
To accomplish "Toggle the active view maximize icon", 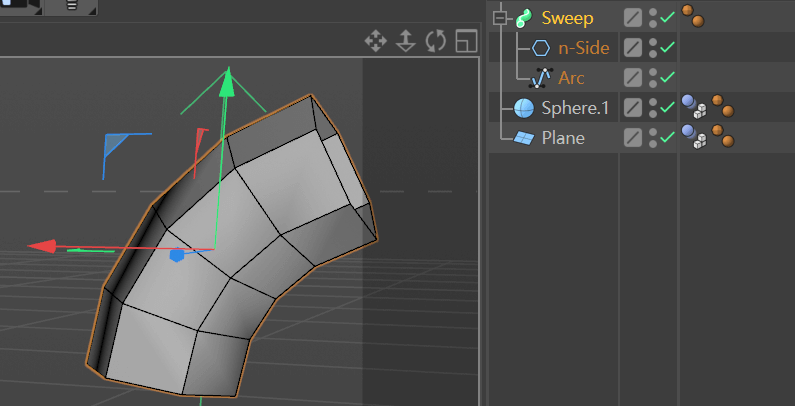I will pyautogui.click(x=466, y=41).
